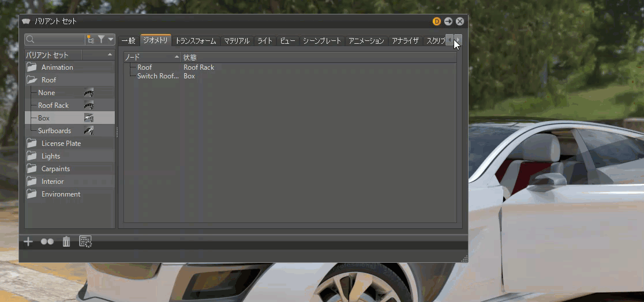The image size is (644, 302).
Task: Click the Variant Set window title icon
Action: [27, 21]
